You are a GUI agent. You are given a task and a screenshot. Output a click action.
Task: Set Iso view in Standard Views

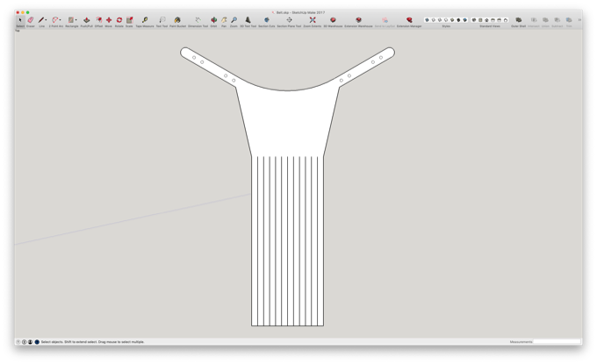(474, 20)
